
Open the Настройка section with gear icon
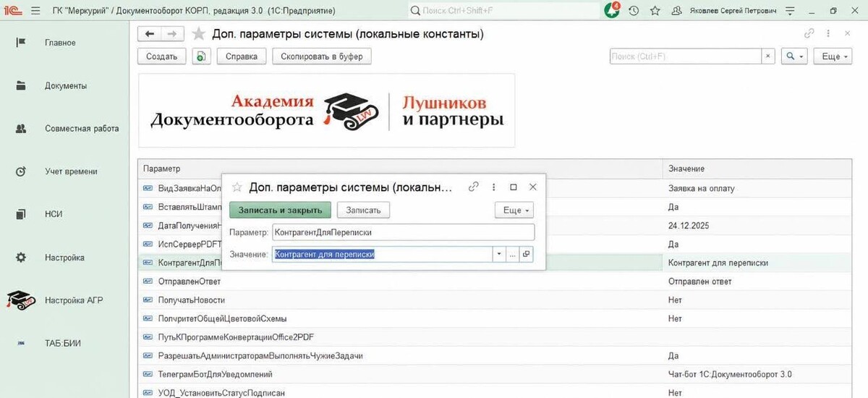click(x=65, y=258)
